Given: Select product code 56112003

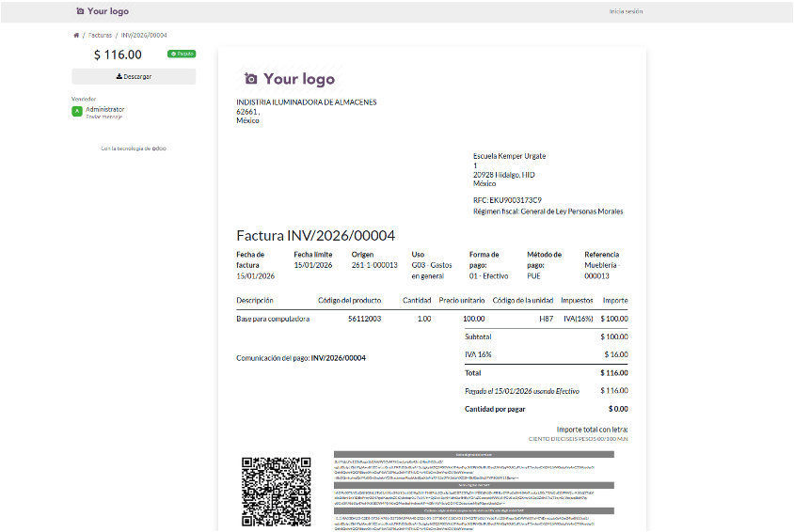Looking at the screenshot, I should click(x=365, y=319).
